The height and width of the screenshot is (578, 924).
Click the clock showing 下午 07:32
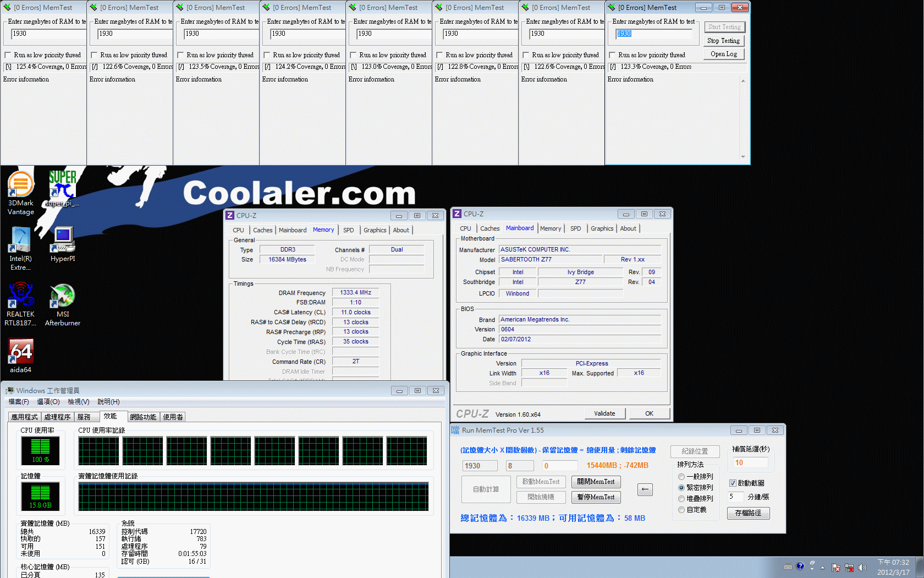894,563
